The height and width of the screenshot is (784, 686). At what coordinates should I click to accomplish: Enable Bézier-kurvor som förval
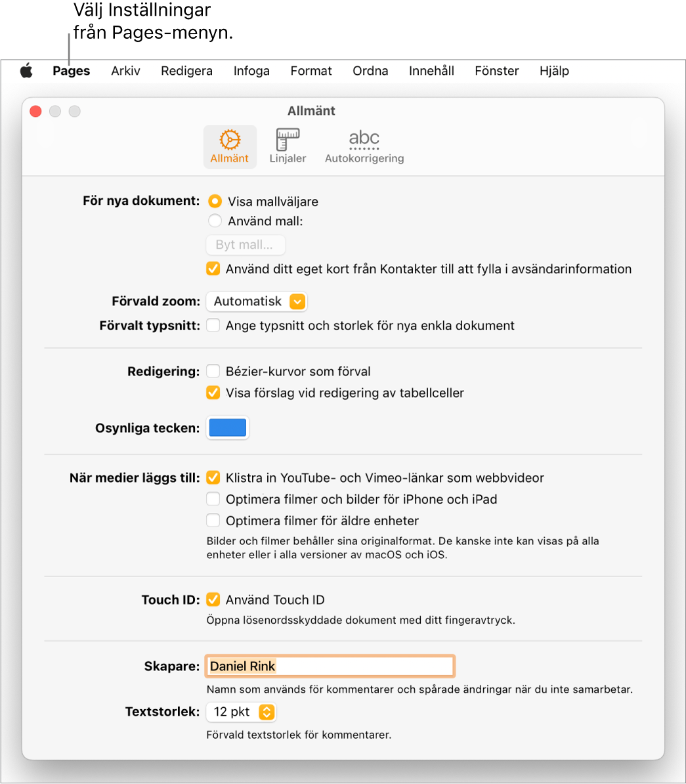pos(213,370)
